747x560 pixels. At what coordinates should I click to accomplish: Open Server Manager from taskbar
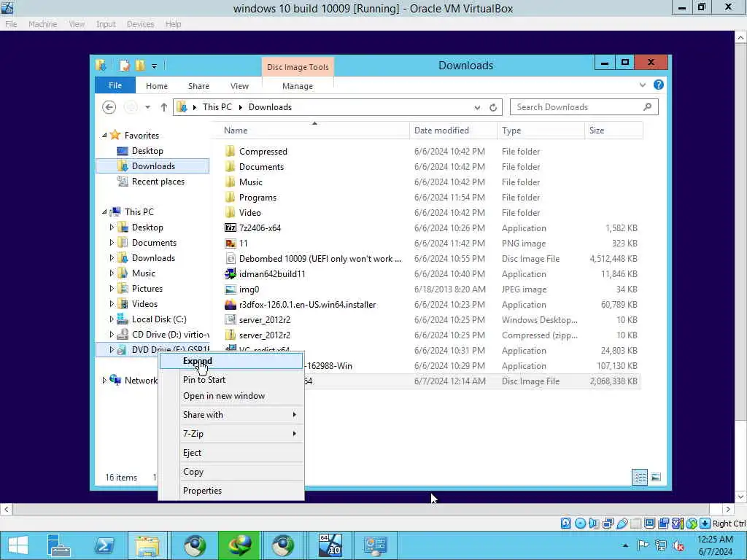[x=58, y=545]
